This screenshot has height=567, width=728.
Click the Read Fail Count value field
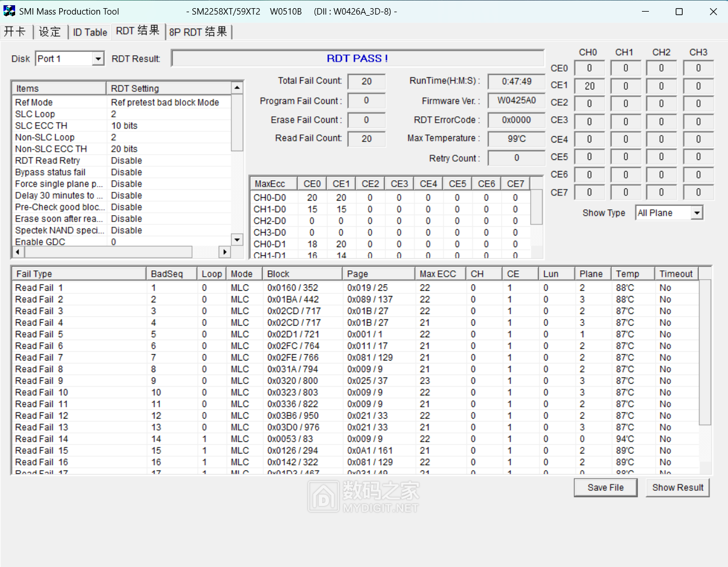pos(366,138)
